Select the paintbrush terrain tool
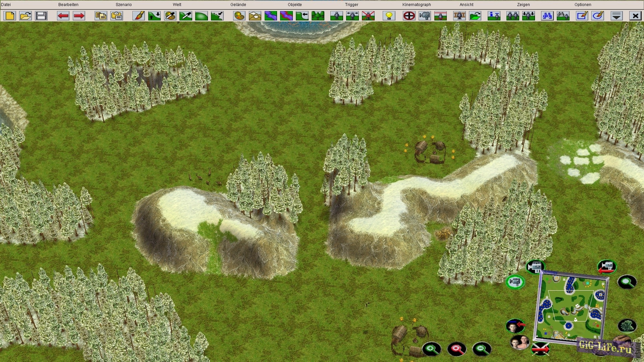This screenshot has width=644, height=362. tap(139, 16)
